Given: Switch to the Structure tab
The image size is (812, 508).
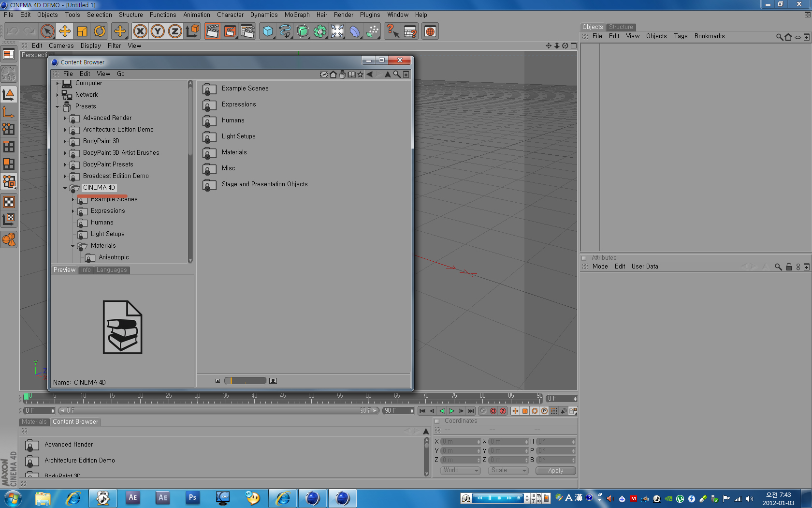Looking at the screenshot, I should coord(621,27).
